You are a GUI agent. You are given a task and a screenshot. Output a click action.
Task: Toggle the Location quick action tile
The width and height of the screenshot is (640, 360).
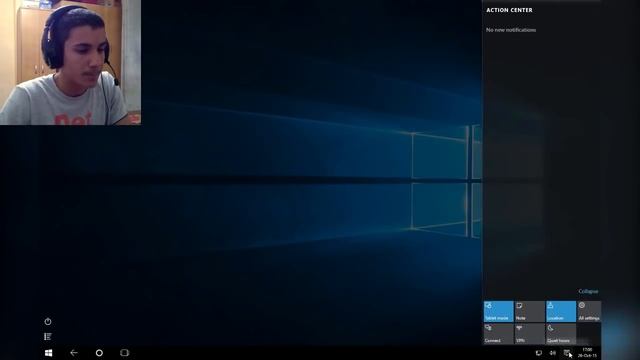(560, 311)
